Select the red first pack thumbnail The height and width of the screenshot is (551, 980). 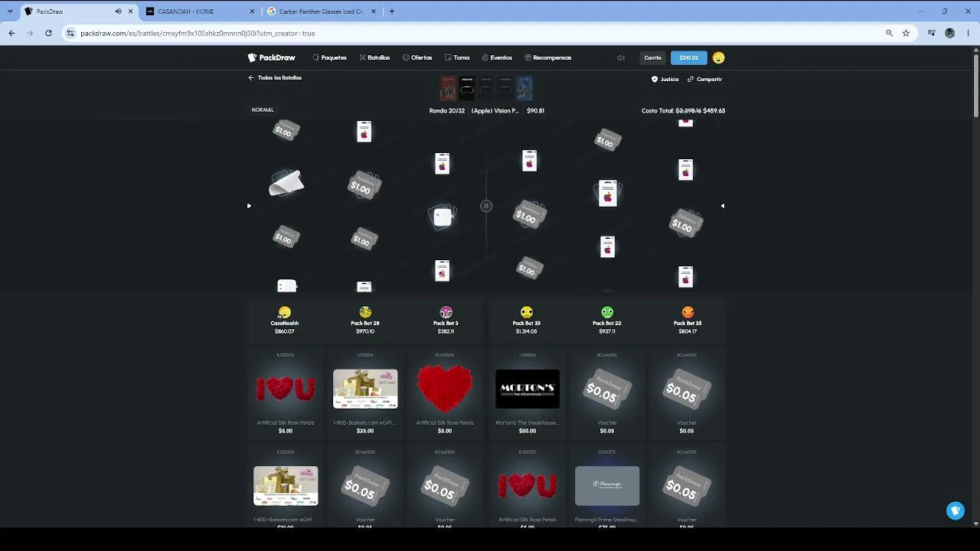(448, 88)
